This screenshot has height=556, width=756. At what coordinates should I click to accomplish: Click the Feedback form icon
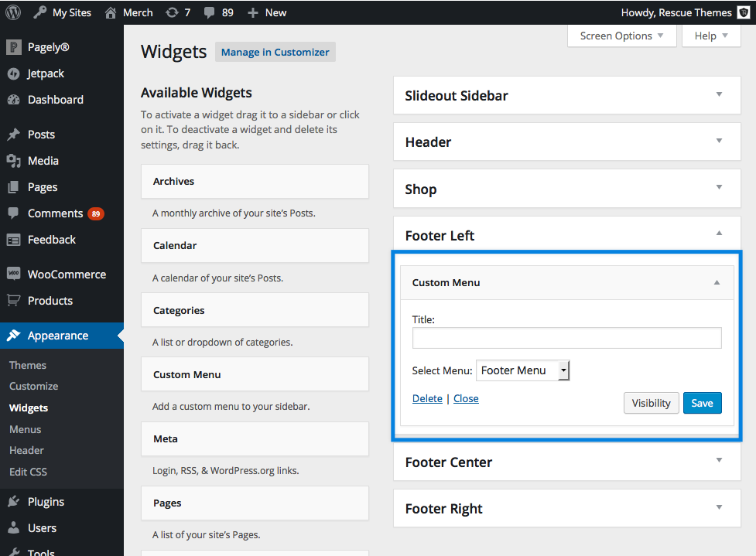[x=13, y=240]
